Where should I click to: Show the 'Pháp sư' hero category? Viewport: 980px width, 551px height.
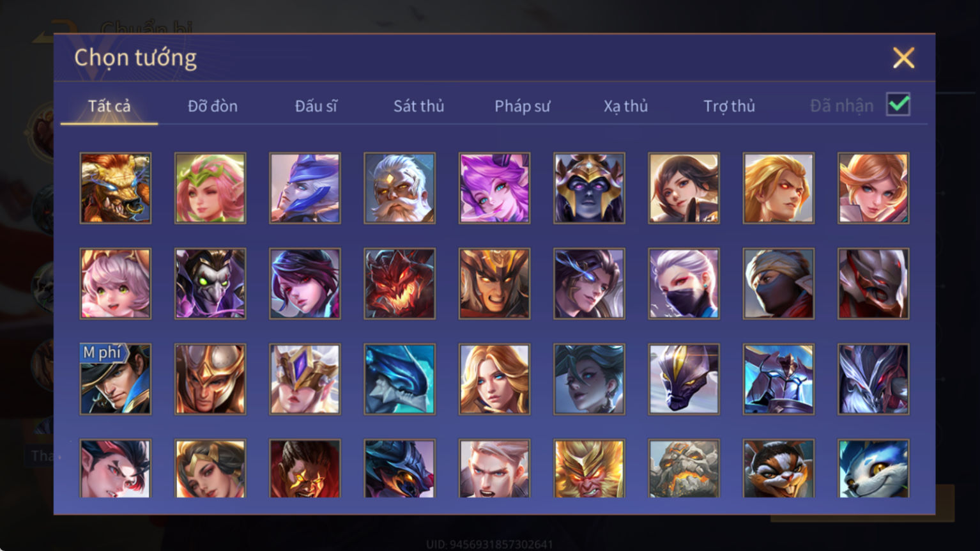522,106
